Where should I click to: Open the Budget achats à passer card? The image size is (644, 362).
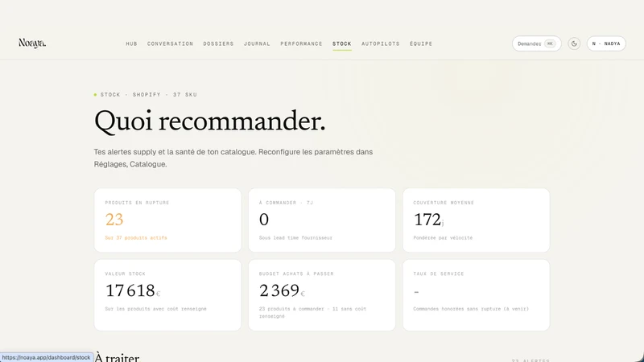click(x=321, y=295)
